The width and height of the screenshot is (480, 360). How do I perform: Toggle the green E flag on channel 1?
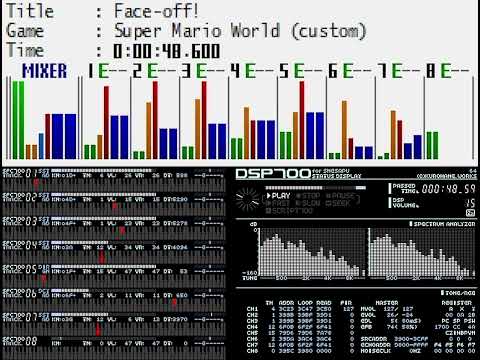[103, 71]
